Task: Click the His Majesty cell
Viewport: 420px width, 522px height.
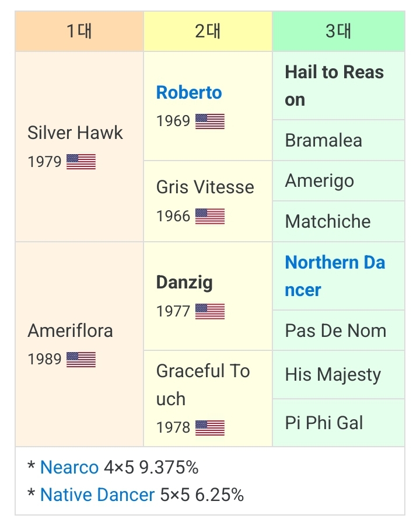Action: click(332, 375)
